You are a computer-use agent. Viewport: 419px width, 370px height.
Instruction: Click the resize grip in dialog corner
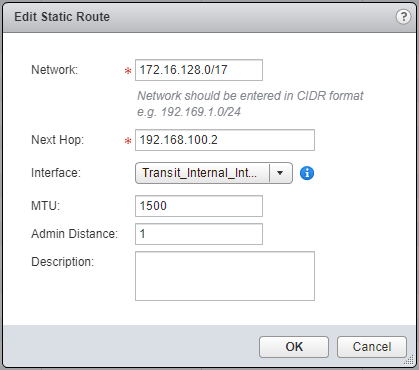point(409,360)
